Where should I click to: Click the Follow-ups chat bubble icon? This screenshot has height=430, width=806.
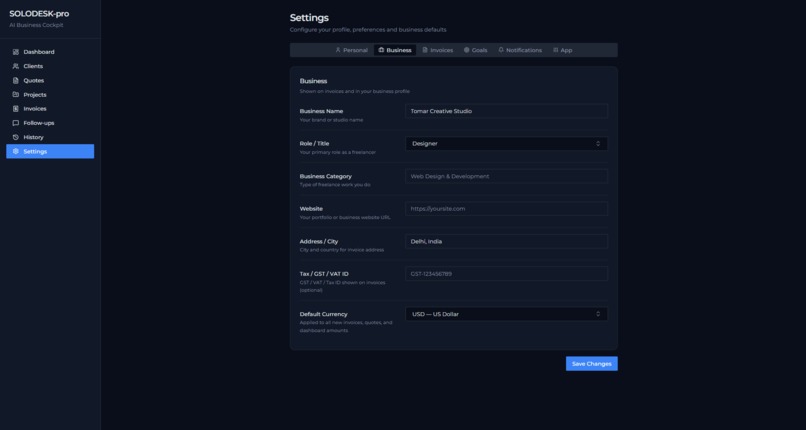point(15,123)
